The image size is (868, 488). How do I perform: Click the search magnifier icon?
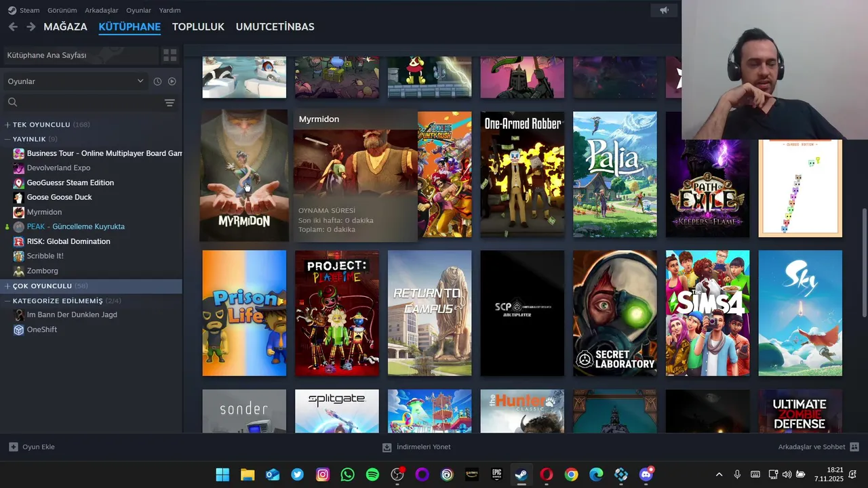pos(12,102)
